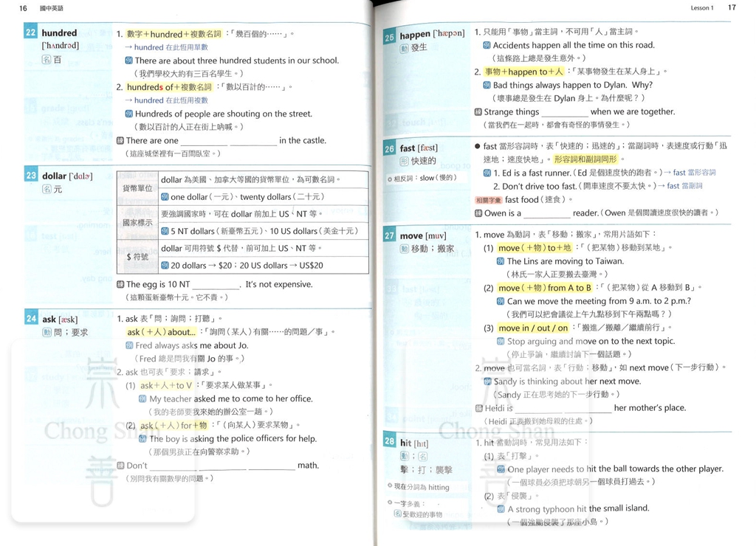Viewport: 756px width, 546px height.
Task: Select sentence 'One player needs to hit the ball'
Action: pyautogui.click(x=616, y=469)
